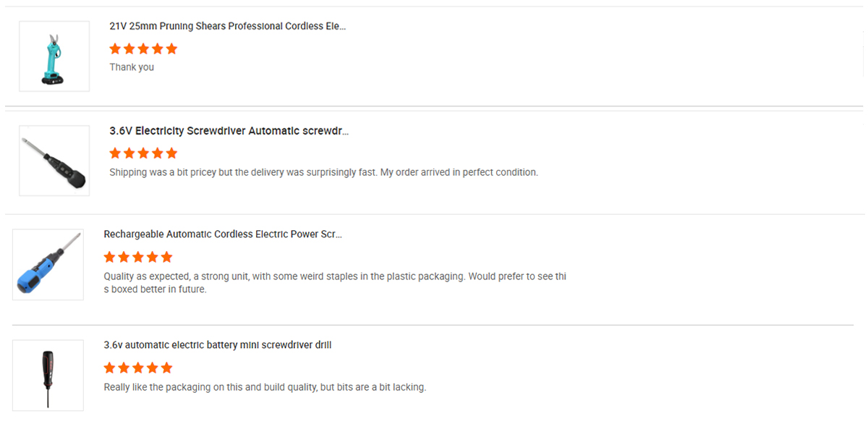This screenshot has width=868, height=424.
Task: Click first star of Rechargeable Cordless Screwdriver rating
Action: click(x=110, y=257)
